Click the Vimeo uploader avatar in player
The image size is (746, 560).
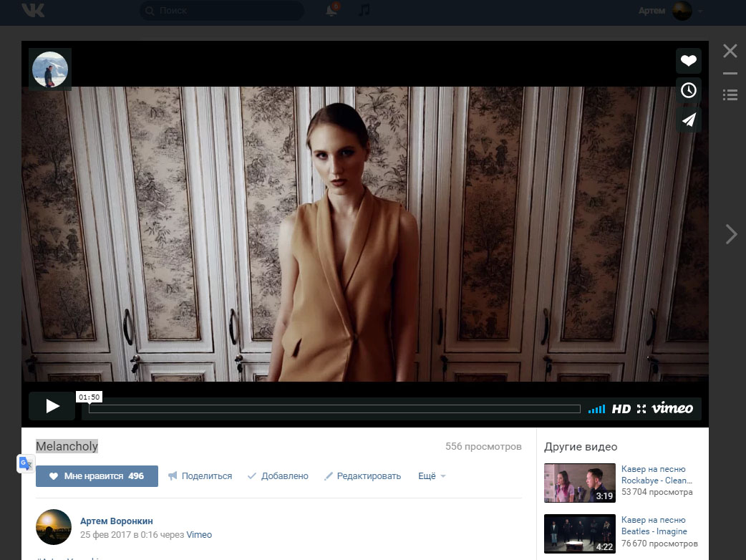[x=50, y=69]
